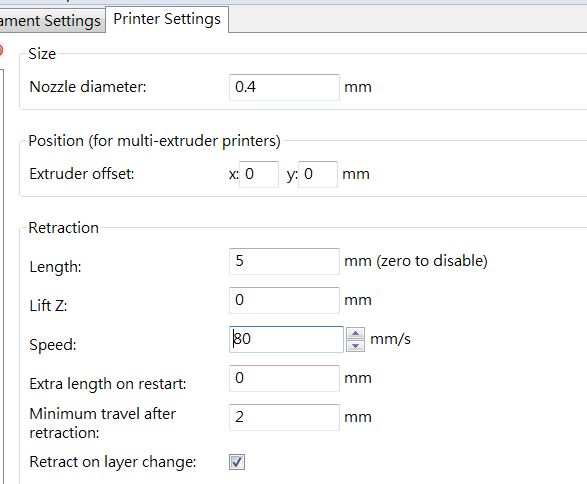The image size is (587, 484).
Task: Click the red delete preset icon at left edge
Action: pos(1,51)
